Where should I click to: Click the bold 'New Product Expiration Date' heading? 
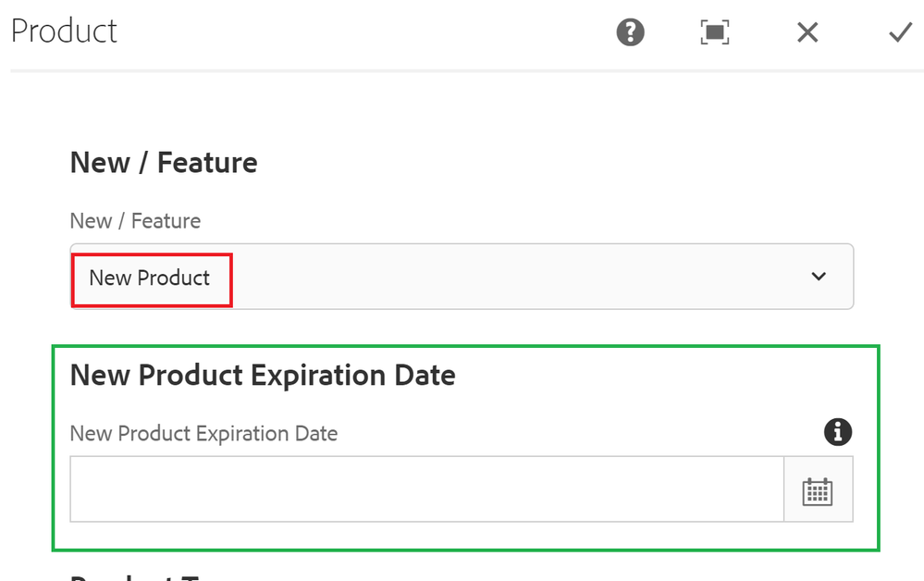[x=263, y=376]
